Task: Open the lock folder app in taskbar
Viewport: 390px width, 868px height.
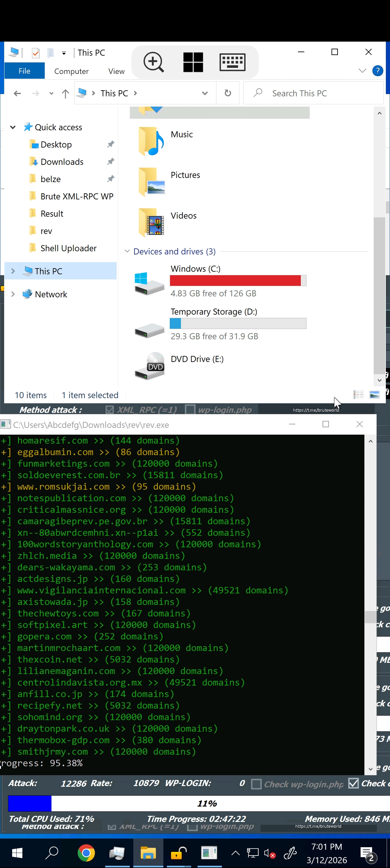Action: click(x=179, y=853)
